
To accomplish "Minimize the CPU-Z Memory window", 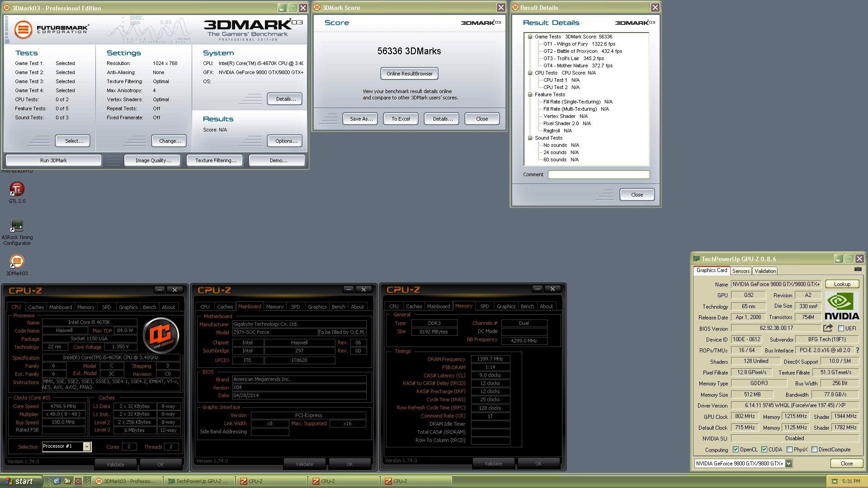I will tap(537, 289).
